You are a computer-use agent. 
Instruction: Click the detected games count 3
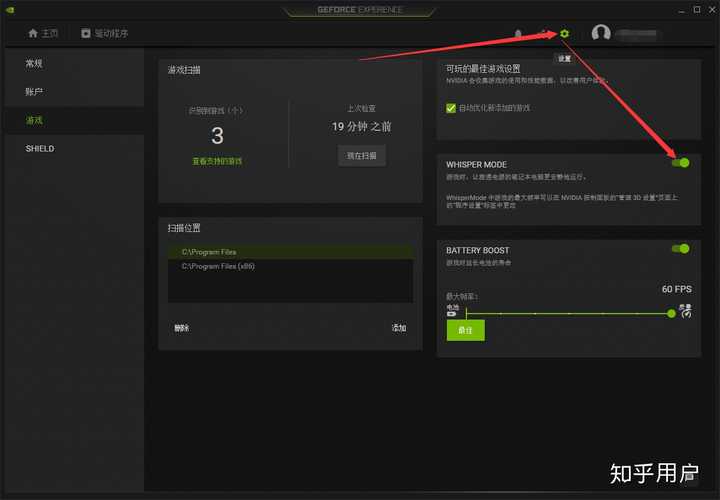point(217,135)
